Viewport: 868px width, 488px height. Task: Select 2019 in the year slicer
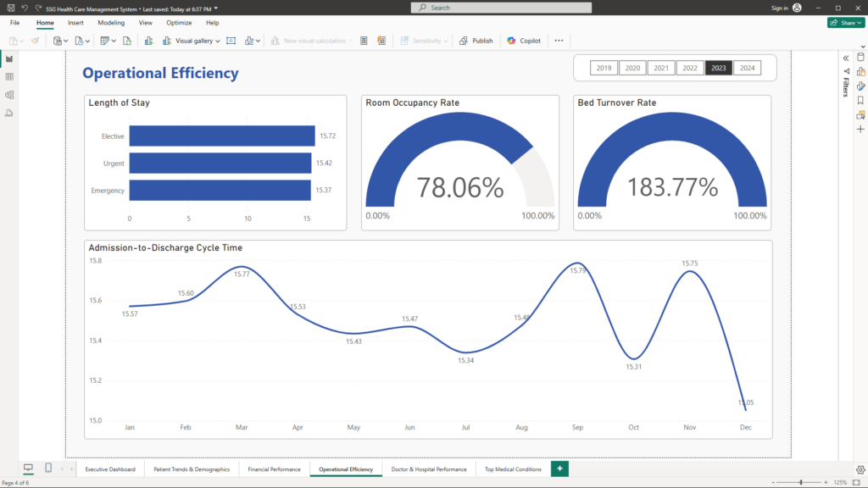(604, 68)
